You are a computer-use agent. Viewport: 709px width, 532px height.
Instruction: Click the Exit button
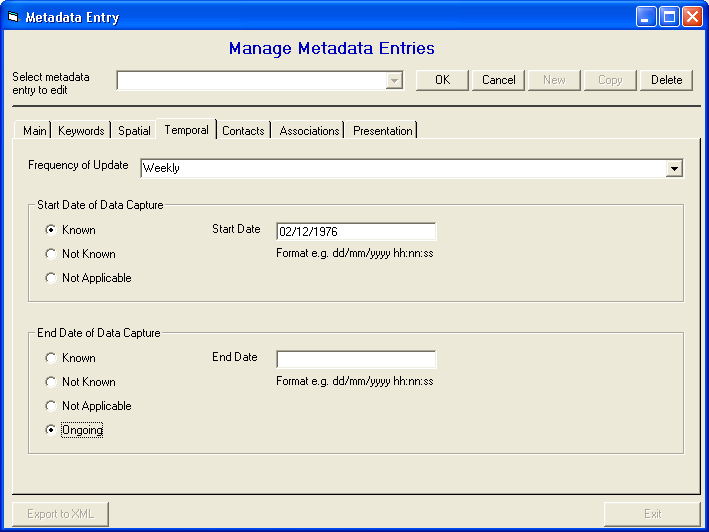(x=652, y=514)
